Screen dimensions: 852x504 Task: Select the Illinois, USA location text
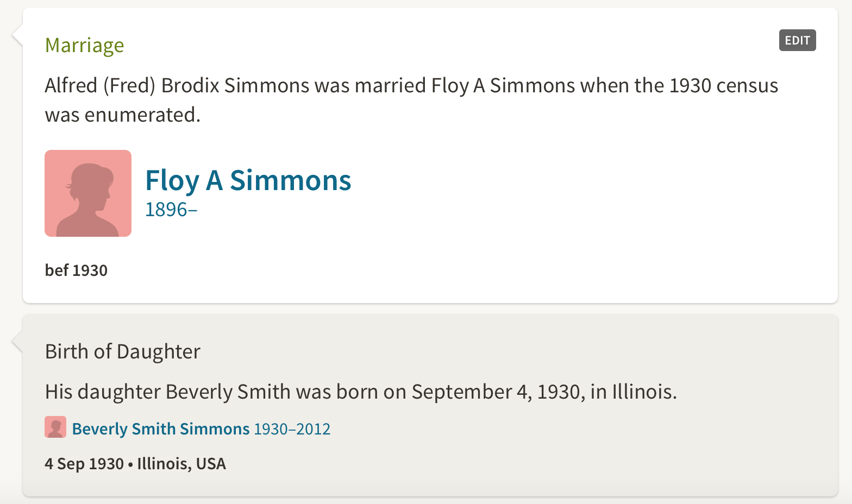181,463
